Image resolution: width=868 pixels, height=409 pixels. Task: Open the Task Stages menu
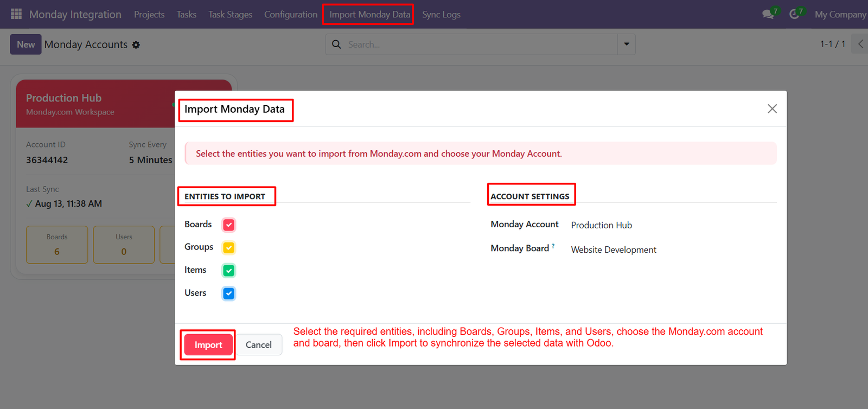click(x=231, y=15)
